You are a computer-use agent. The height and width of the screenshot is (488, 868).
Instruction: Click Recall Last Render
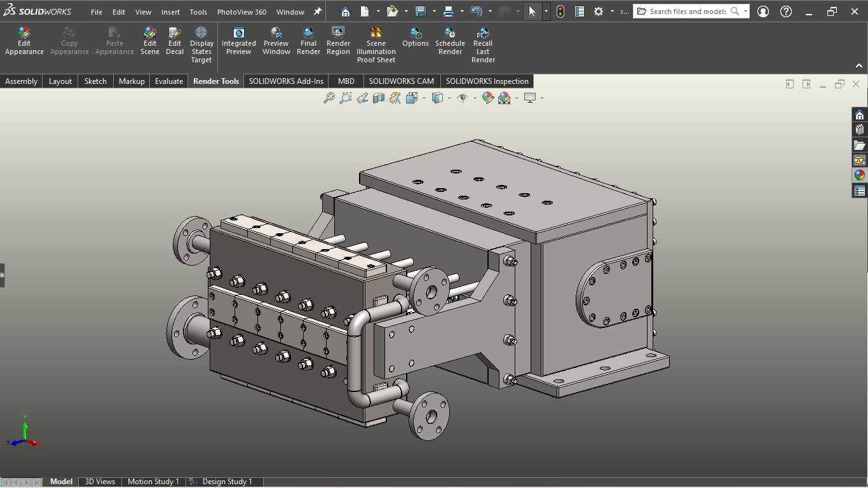(483, 46)
